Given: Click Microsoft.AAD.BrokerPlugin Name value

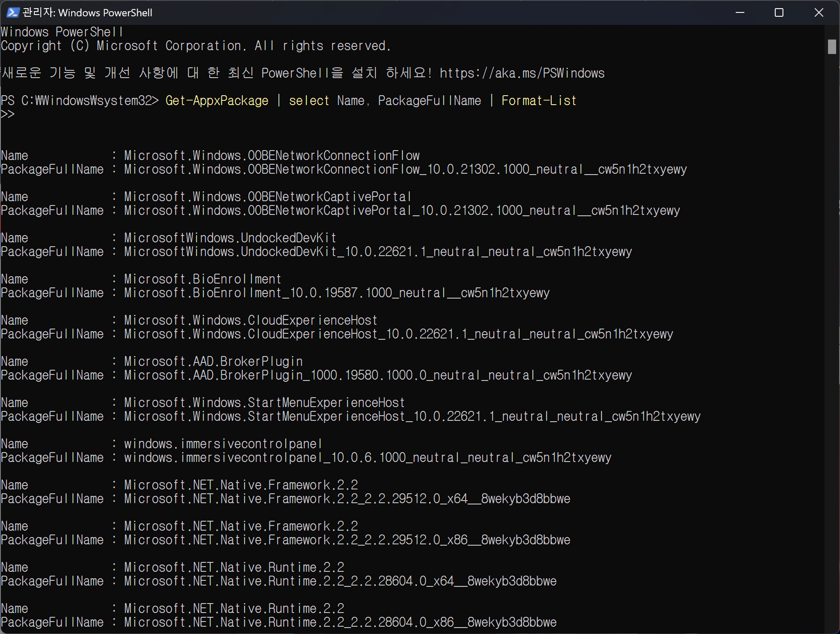Looking at the screenshot, I should (x=213, y=361).
